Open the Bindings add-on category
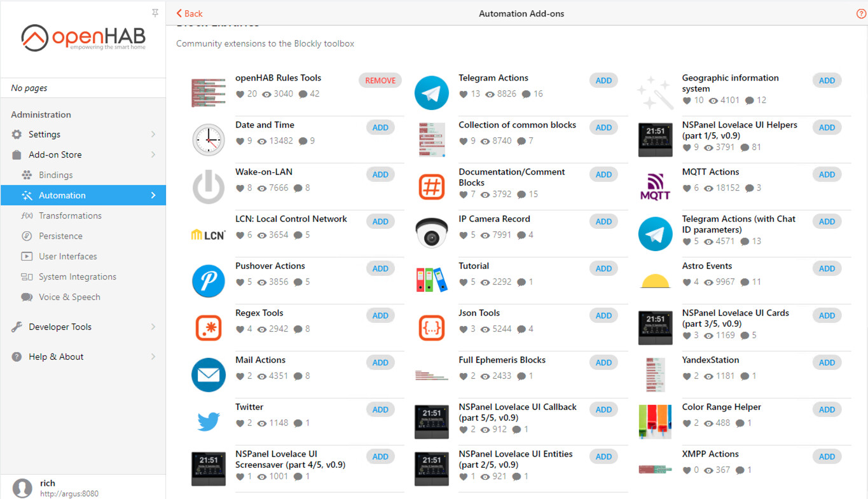The width and height of the screenshot is (868, 499). [83, 175]
